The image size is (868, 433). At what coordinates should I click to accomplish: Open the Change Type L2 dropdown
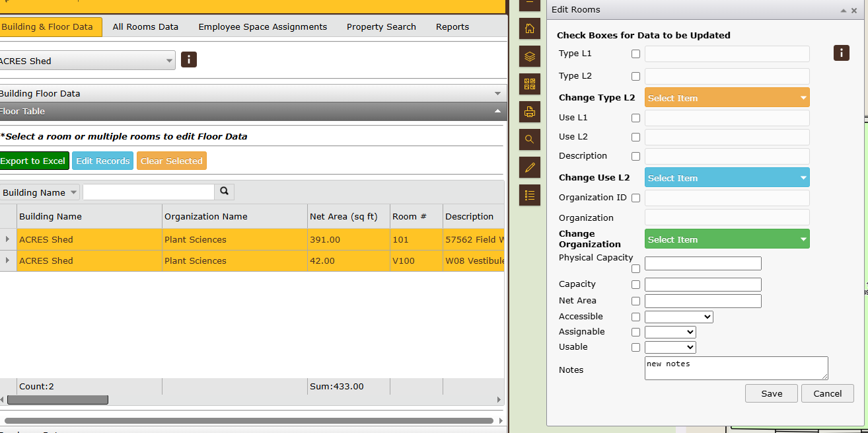click(x=727, y=97)
